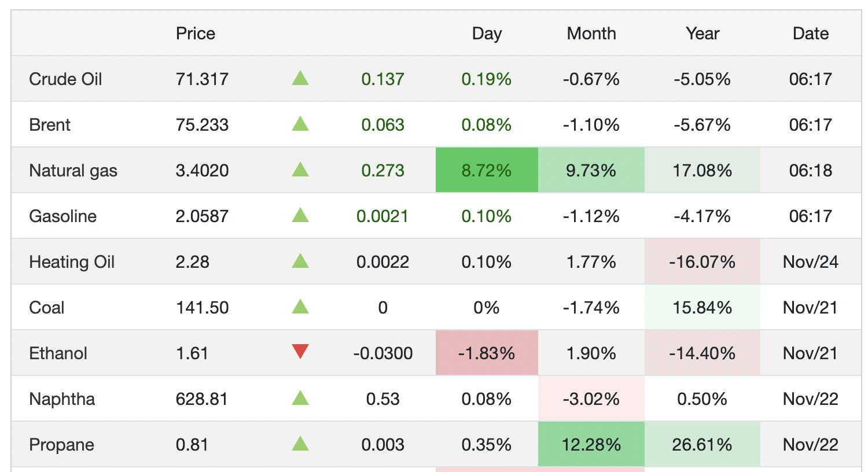Sort by the Day column header
The image size is (868, 472).
(x=487, y=34)
